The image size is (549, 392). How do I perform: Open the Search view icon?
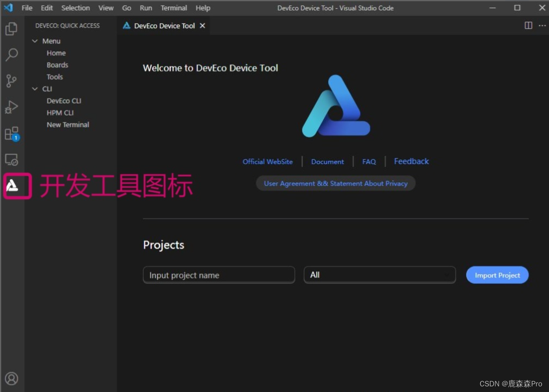pyautogui.click(x=11, y=55)
